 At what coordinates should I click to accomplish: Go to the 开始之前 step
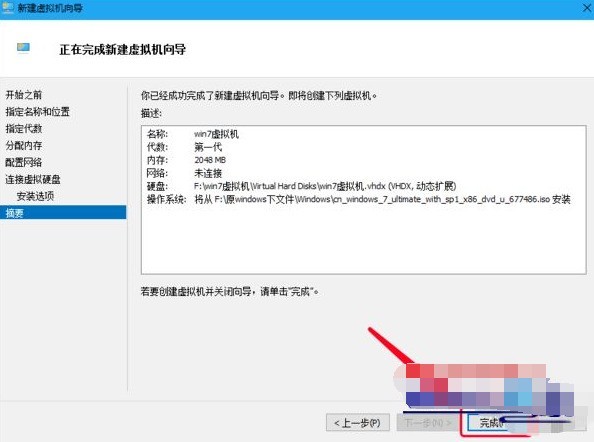pos(23,95)
